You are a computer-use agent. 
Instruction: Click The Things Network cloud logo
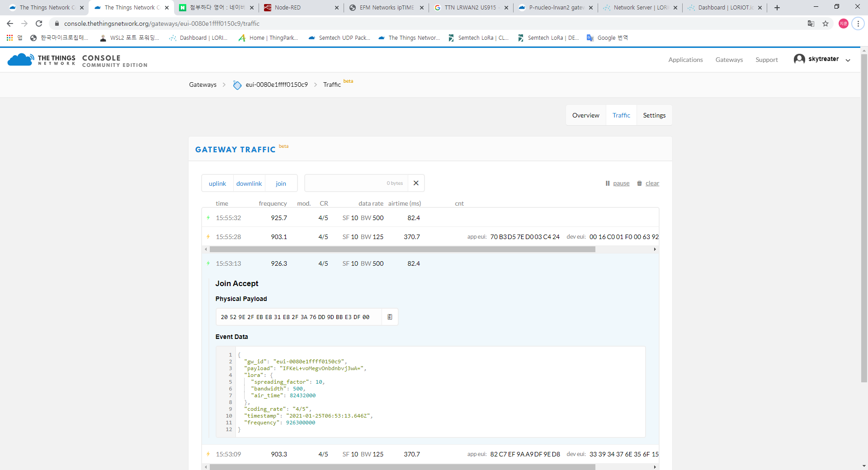coord(20,60)
